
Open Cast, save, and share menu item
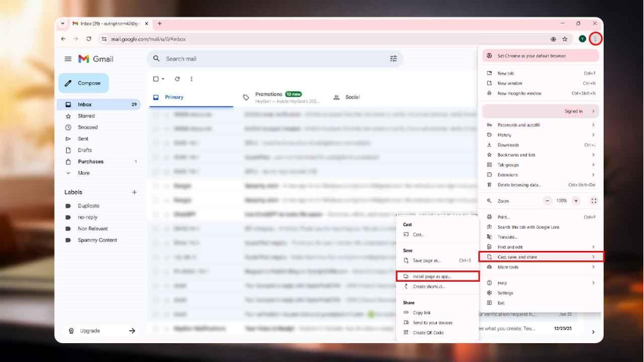[541, 257]
